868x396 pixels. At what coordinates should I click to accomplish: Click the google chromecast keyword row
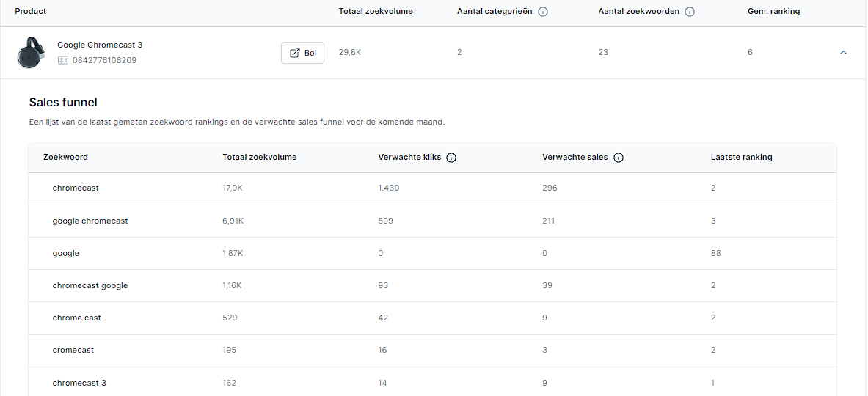(432, 221)
